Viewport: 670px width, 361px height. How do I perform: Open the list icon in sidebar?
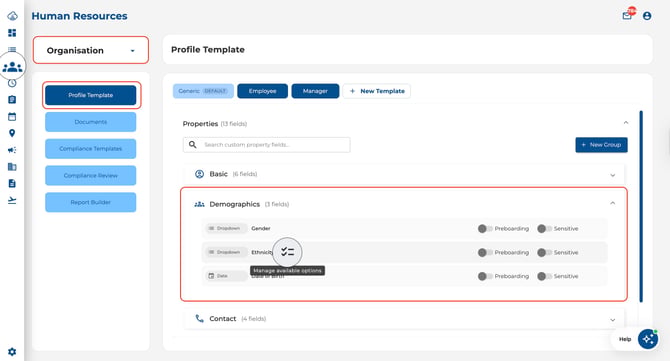pyautogui.click(x=12, y=50)
